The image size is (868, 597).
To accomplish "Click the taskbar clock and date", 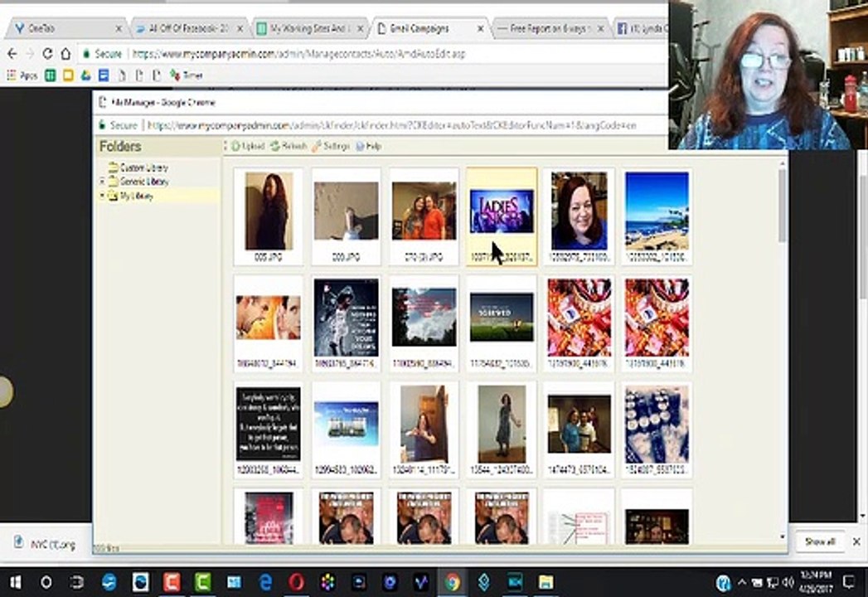I will (817, 582).
